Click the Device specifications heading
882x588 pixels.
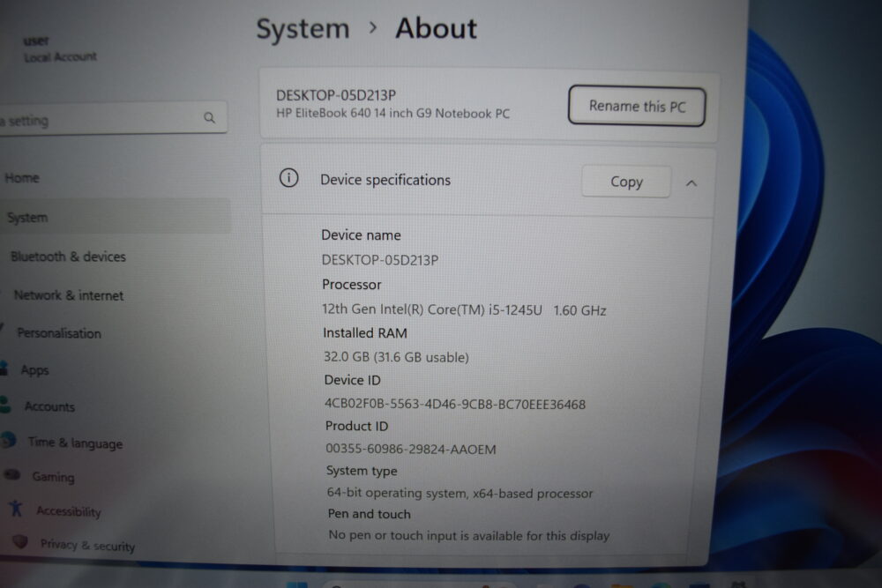[x=385, y=180]
